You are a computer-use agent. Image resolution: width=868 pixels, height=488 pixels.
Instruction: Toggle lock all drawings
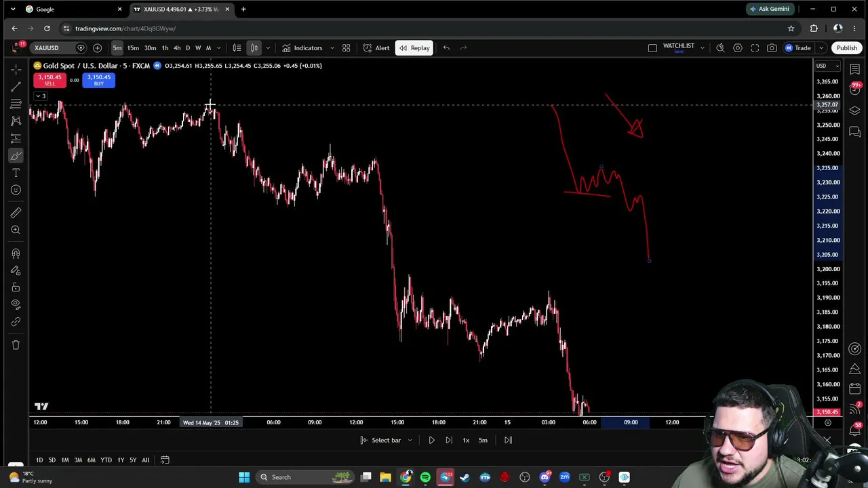[x=16, y=287]
